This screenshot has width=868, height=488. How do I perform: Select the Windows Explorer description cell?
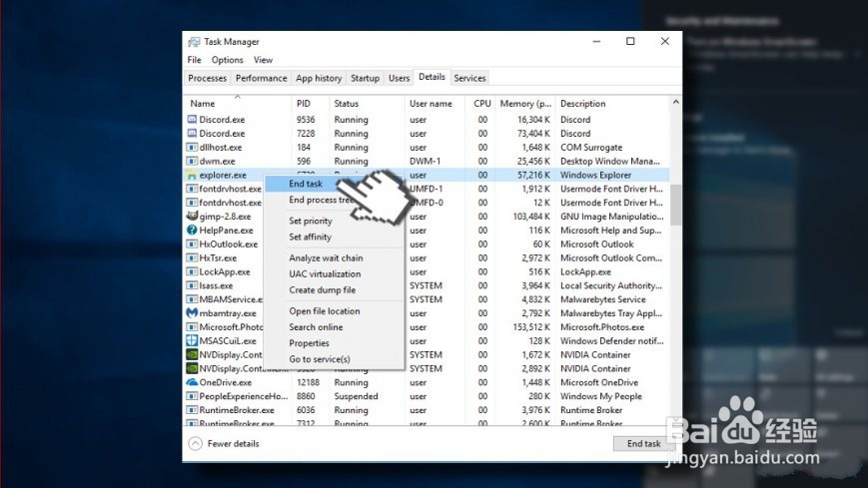[595, 175]
